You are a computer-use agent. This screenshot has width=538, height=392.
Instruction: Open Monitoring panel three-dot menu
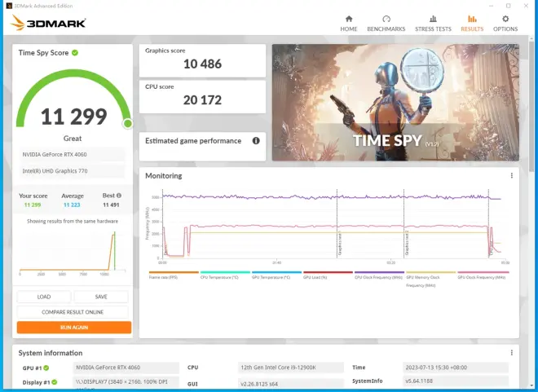pyautogui.click(x=512, y=175)
